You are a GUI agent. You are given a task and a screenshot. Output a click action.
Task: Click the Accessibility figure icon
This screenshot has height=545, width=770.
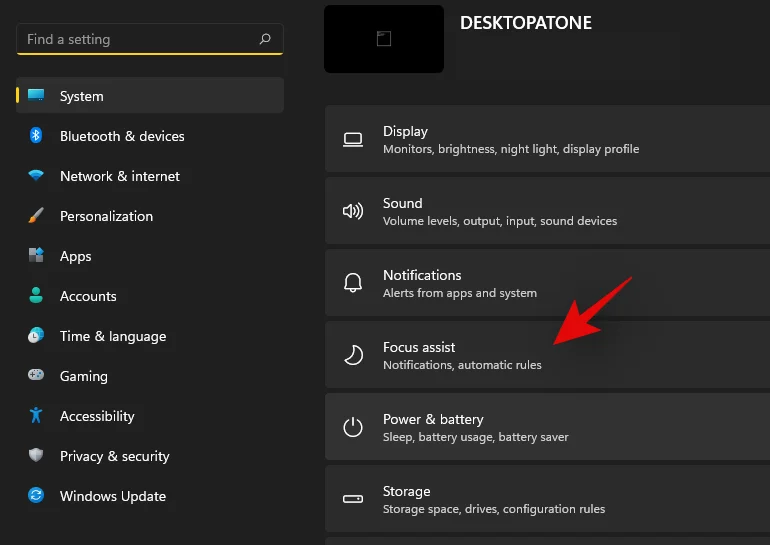point(36,415)
